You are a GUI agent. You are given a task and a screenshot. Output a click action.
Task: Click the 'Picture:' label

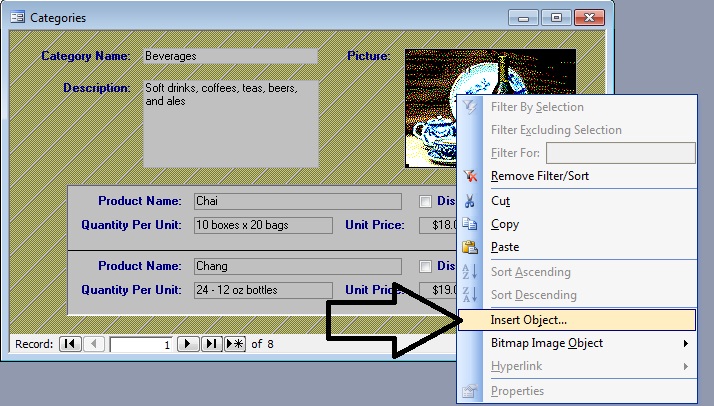point(369,56)
